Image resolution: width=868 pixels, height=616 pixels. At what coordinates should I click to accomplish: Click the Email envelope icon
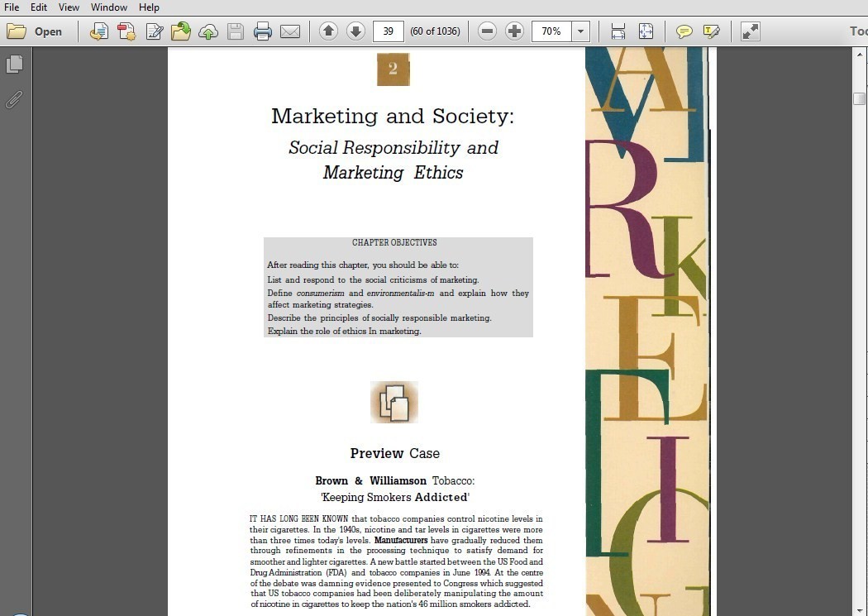290,31
